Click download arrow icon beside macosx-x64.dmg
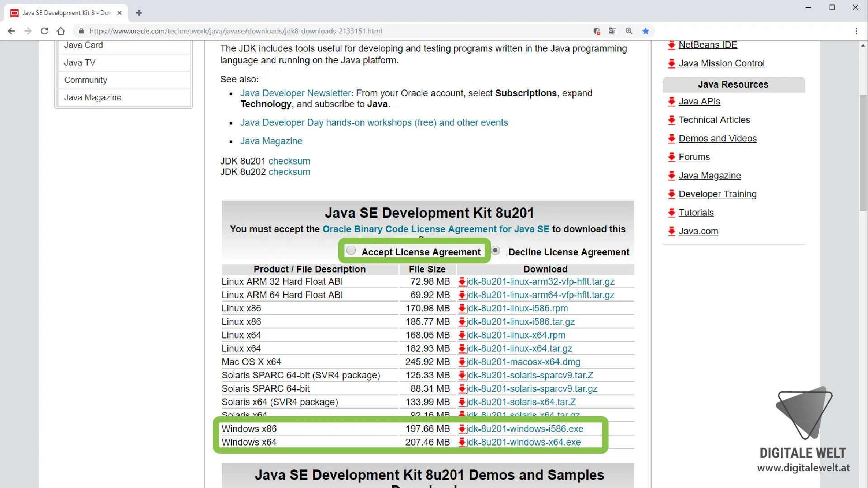868x488 pixels. point(462,362)
